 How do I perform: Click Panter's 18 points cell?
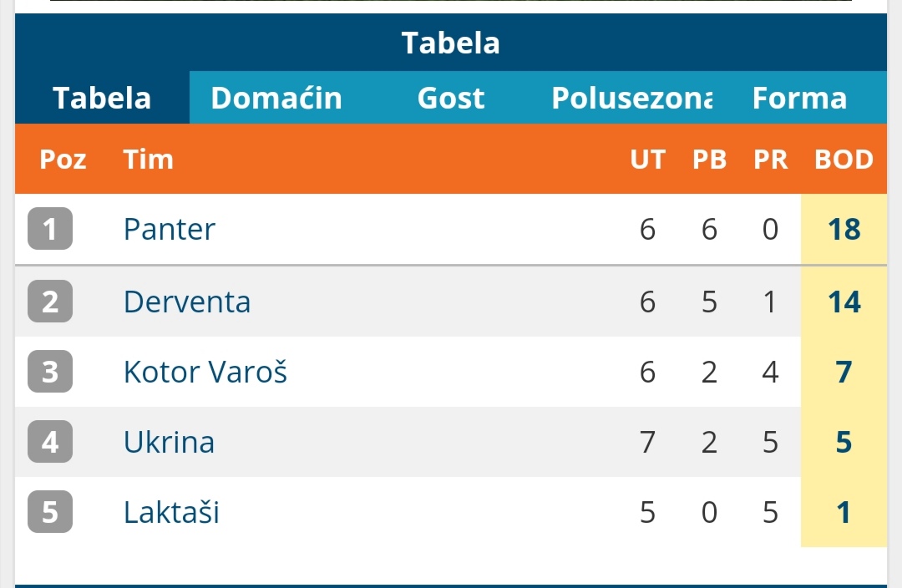coord(844,229)
